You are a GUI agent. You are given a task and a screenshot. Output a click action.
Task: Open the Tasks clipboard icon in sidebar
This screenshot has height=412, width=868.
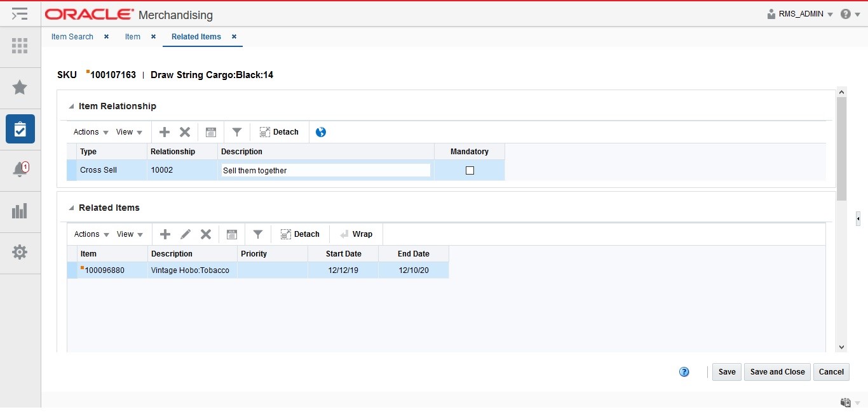20,129
